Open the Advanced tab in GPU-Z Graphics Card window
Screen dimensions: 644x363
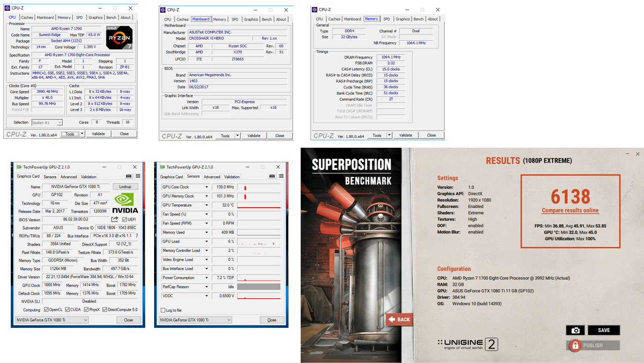click(68, 177)
